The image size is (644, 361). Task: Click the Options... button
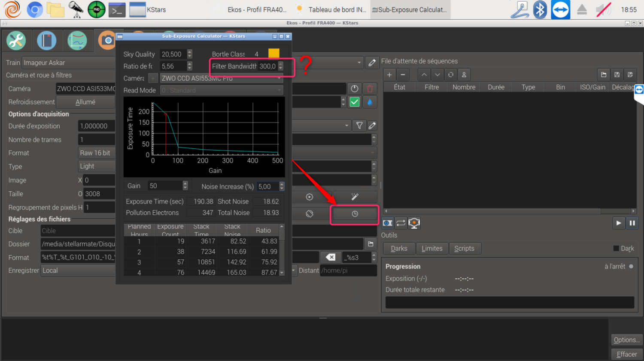(627, 340)
